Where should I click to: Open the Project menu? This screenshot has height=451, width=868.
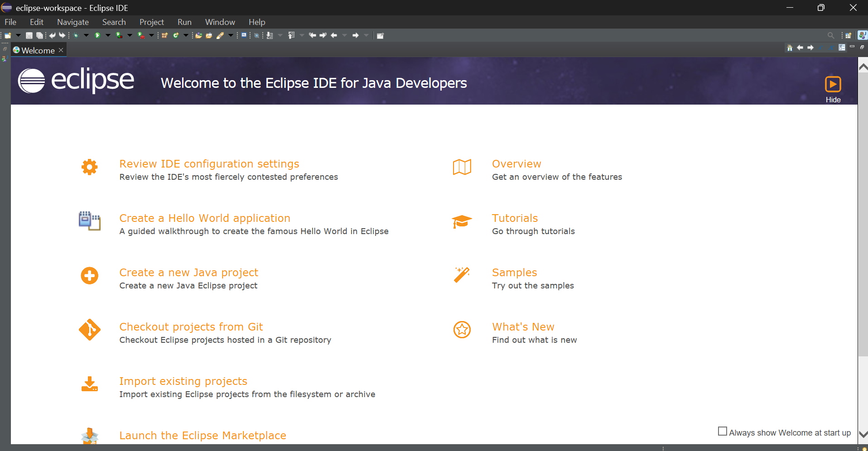(151, 22)
